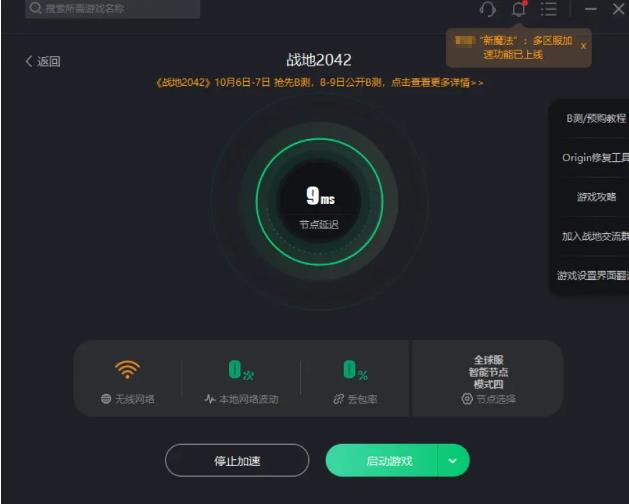The height and width of the screenshot is (504, 629).
Task: Open 游戏攻略 side menu item
Action: pyautogui.click(x=595, y=197)
